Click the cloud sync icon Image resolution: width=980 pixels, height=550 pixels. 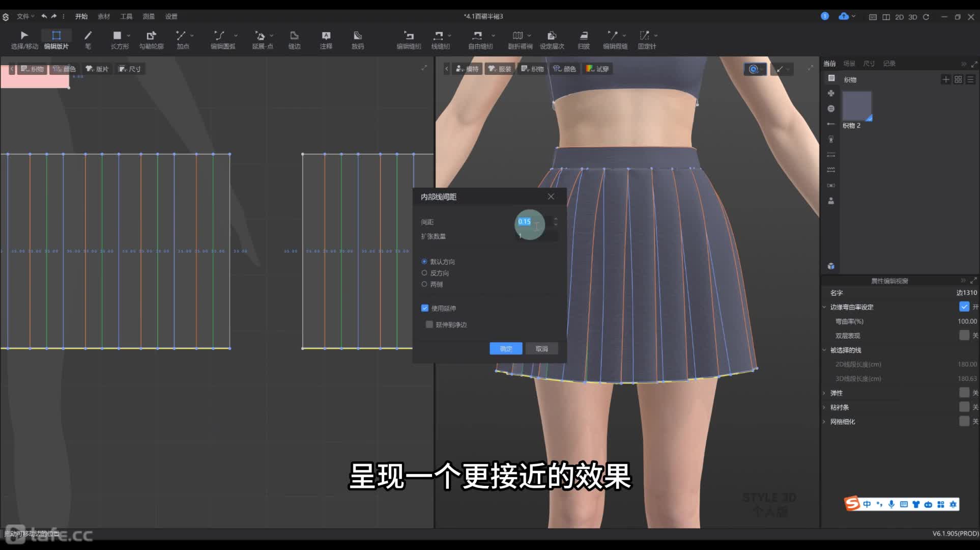tap(844, 16)
